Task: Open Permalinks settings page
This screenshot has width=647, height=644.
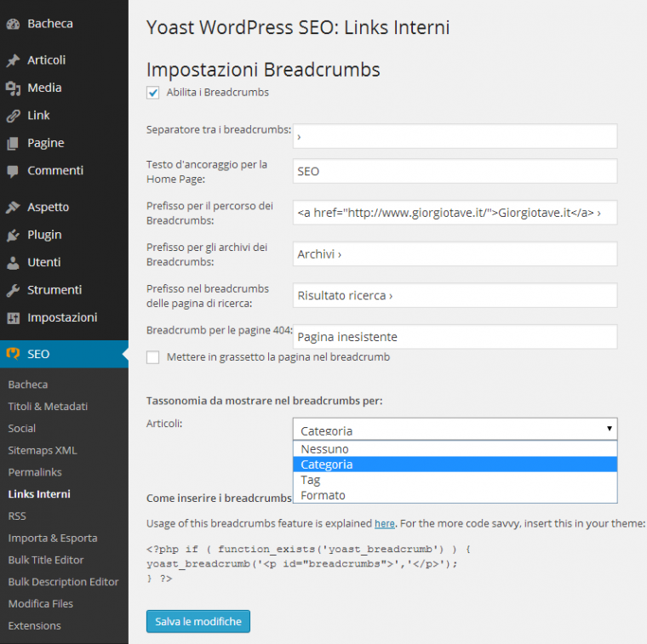Action: pos(35,472)
